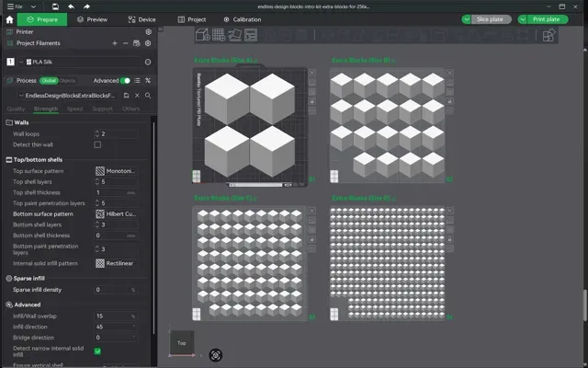
Task: Click the Save disk icon in title bar
Action: pos(55,6)
